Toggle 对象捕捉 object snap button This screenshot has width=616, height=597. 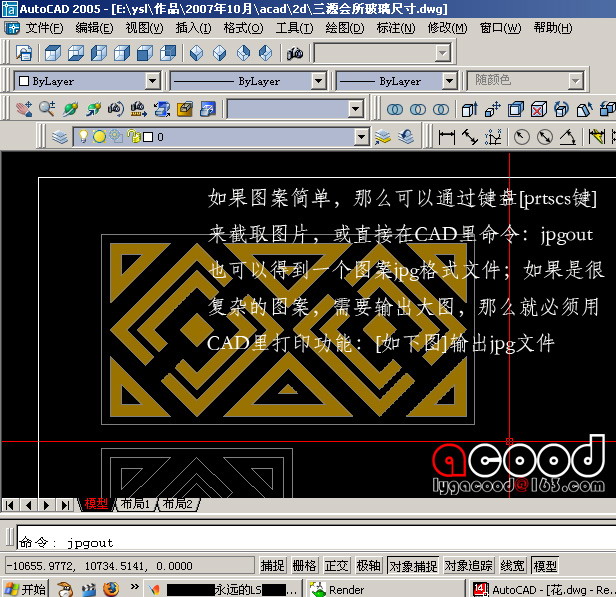413,566
